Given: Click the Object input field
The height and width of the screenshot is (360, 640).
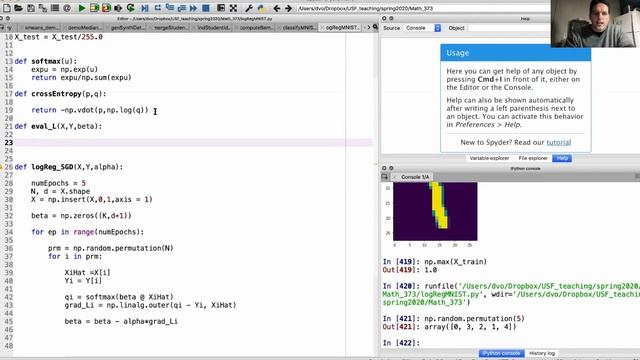Looking at the screenshot, I should 508,28.
